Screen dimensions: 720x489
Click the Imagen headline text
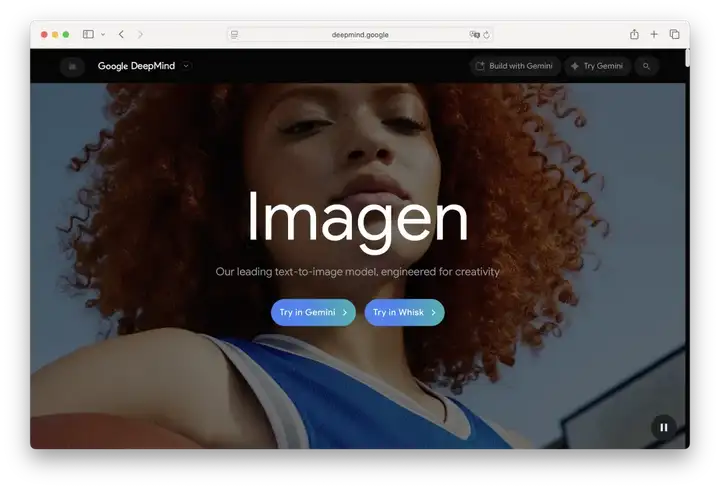pyautogui.click(x=358, y=222)
